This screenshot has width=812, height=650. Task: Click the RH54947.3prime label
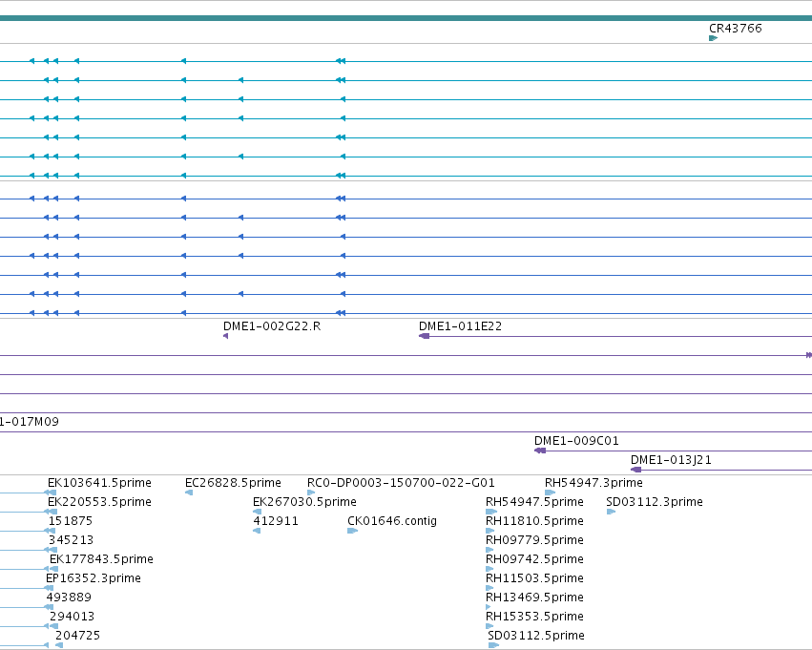pyautogui.click(x=594, y=483)
